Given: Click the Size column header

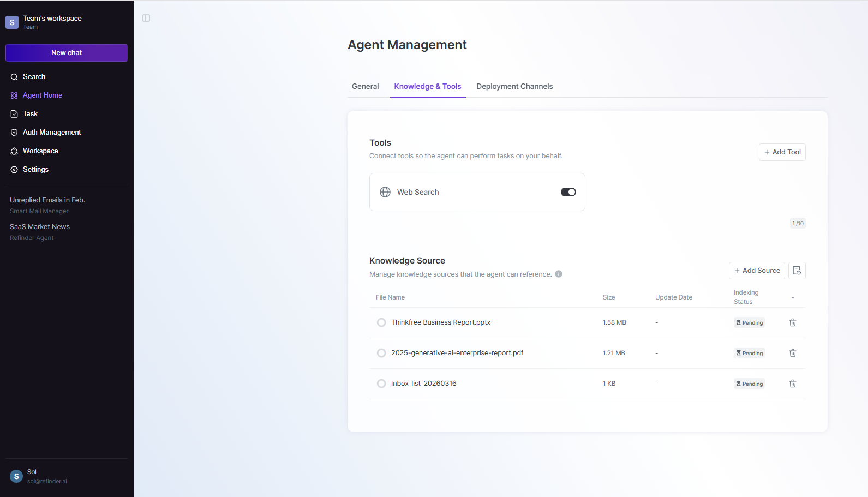Looking at the screenshot, I should coord(609,297).
